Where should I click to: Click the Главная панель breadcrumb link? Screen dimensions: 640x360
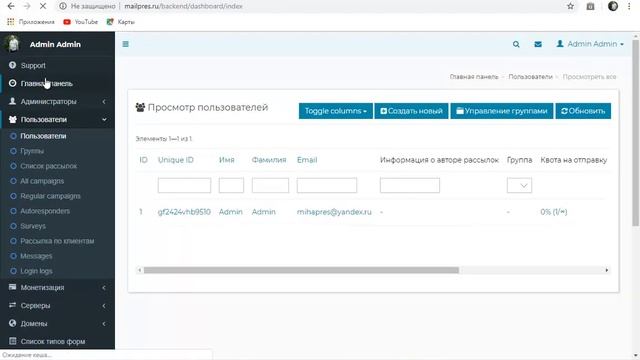[474, 77]
